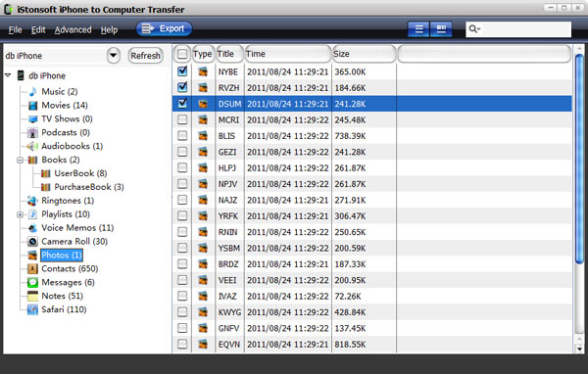Sort by the Time column header
The height and width of the screenshot is (374, 588).
[288, 54]
